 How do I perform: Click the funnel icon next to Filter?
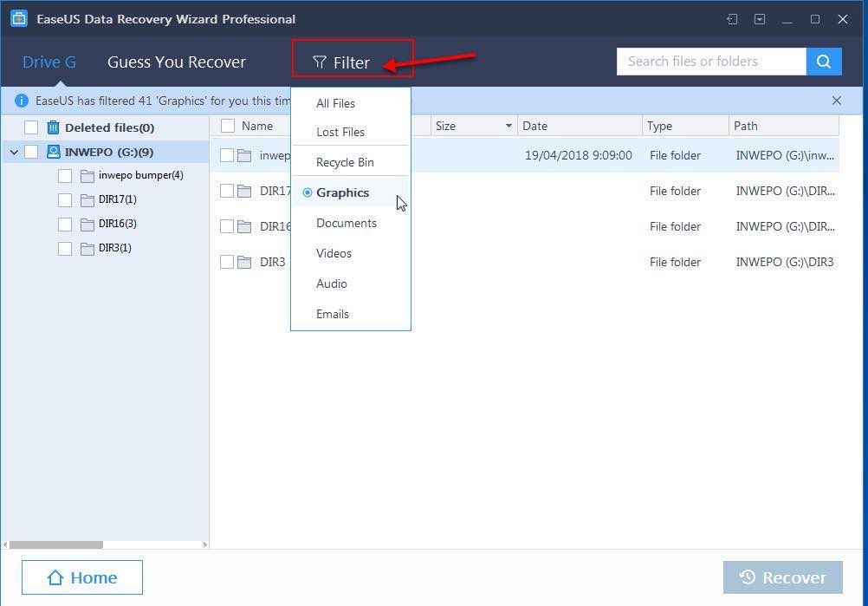point(320,62)
